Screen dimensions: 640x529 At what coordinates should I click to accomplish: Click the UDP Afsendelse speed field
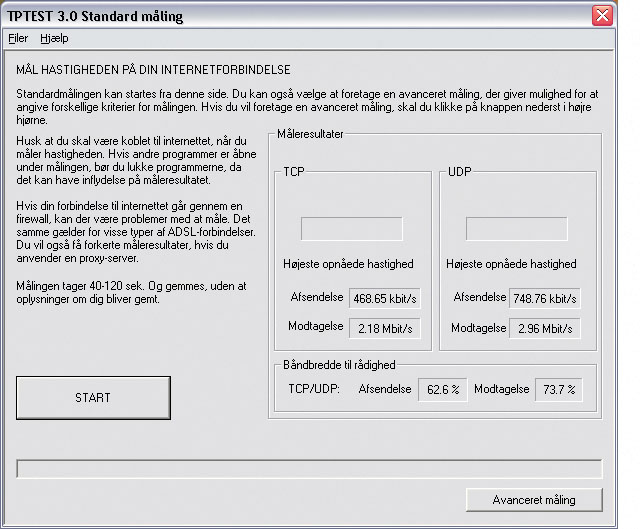(x=544, y=298)
